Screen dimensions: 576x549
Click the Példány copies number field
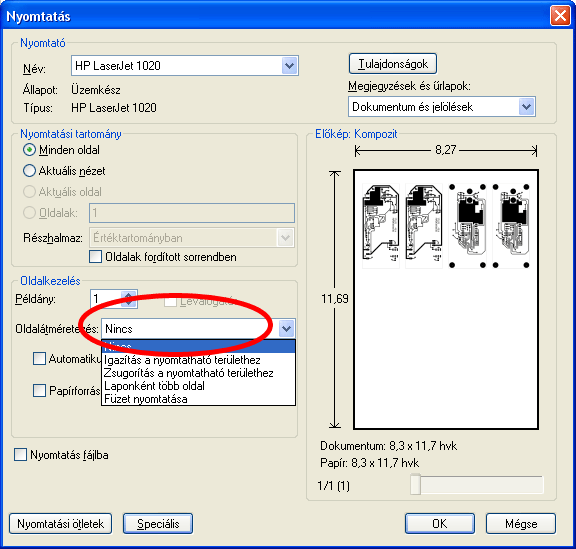click(x=106, y=299)
